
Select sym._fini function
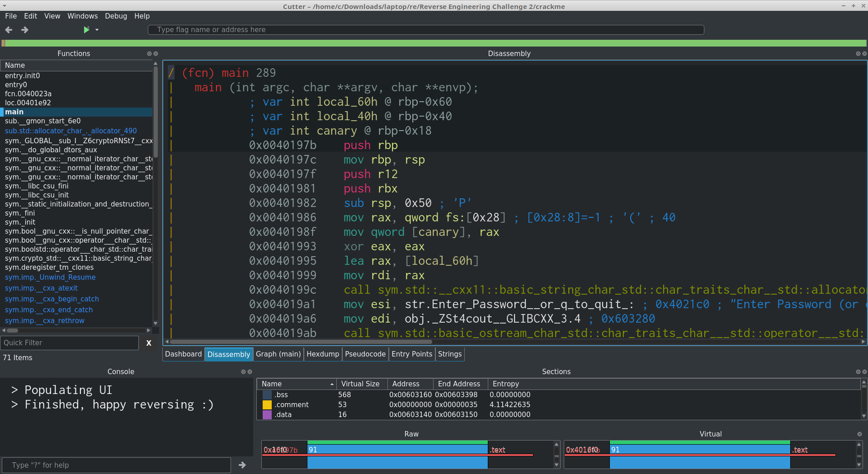76,213
